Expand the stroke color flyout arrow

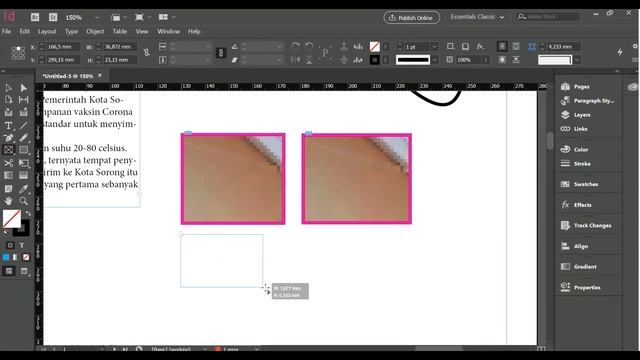(385, 60)
